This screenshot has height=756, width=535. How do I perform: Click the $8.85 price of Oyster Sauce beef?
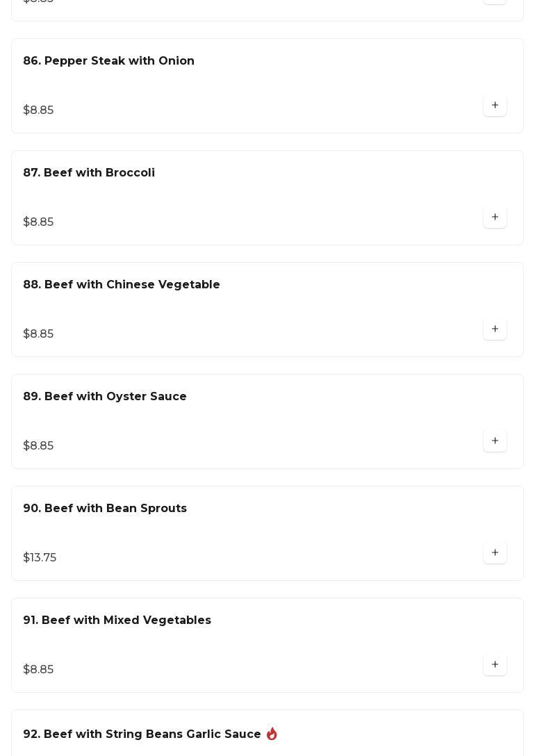38,446
